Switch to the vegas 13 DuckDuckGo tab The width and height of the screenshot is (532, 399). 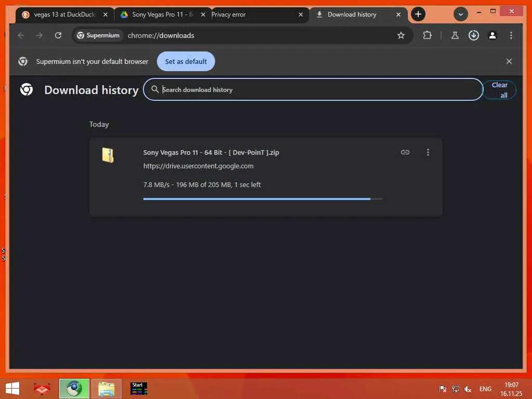coord(64,15)
